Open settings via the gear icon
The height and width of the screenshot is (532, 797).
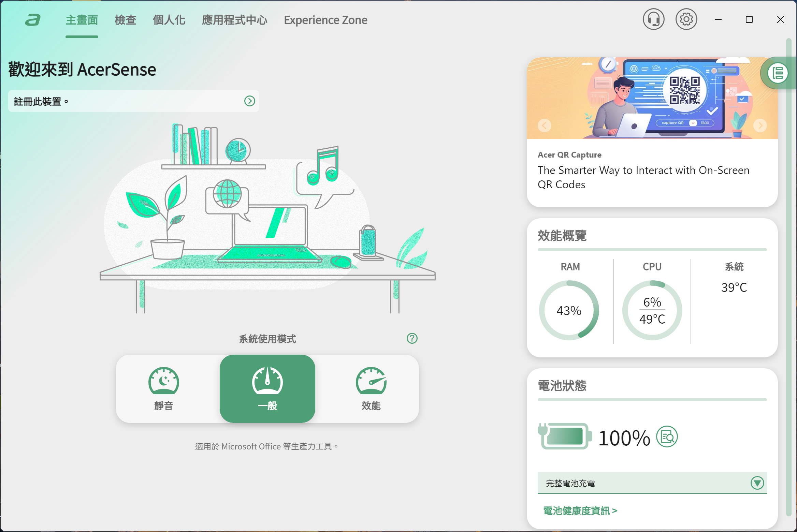click(686, 19)
